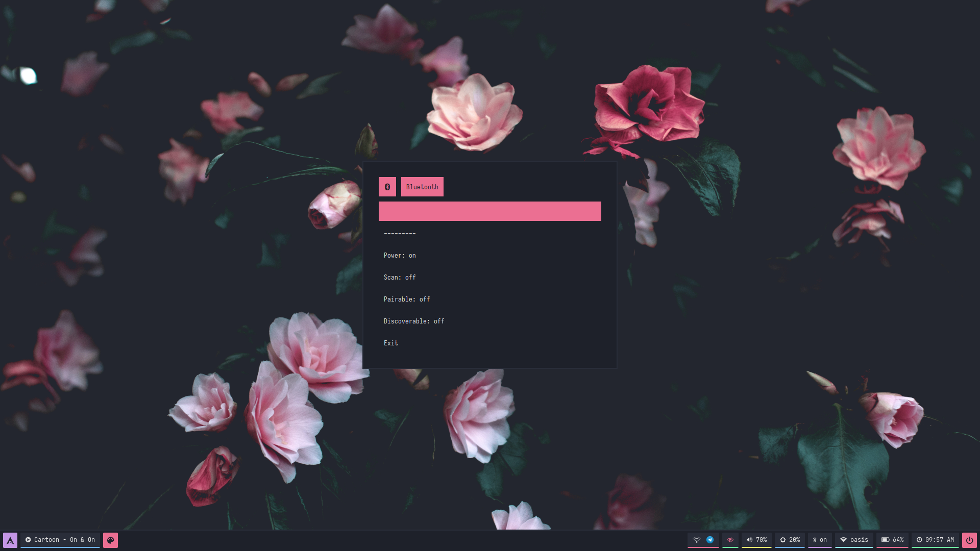Click the brightness 20% module
Screen dimensions: 980x551
790,540
